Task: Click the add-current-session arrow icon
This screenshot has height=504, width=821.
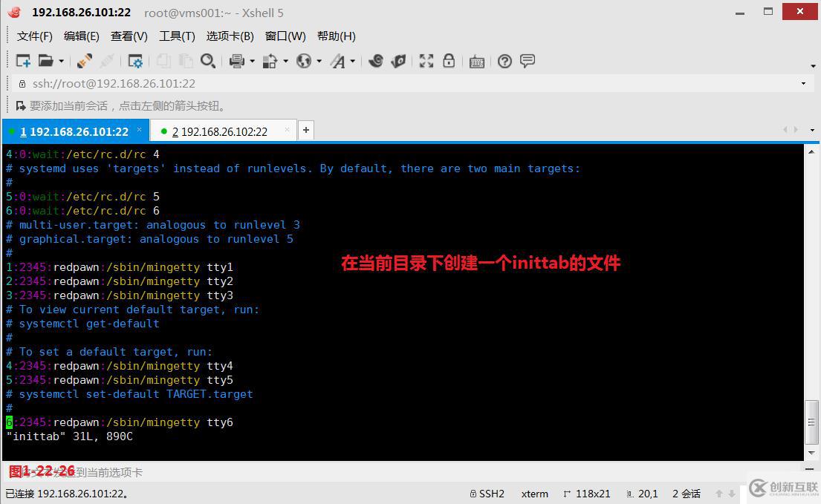Action: point(20,106)
